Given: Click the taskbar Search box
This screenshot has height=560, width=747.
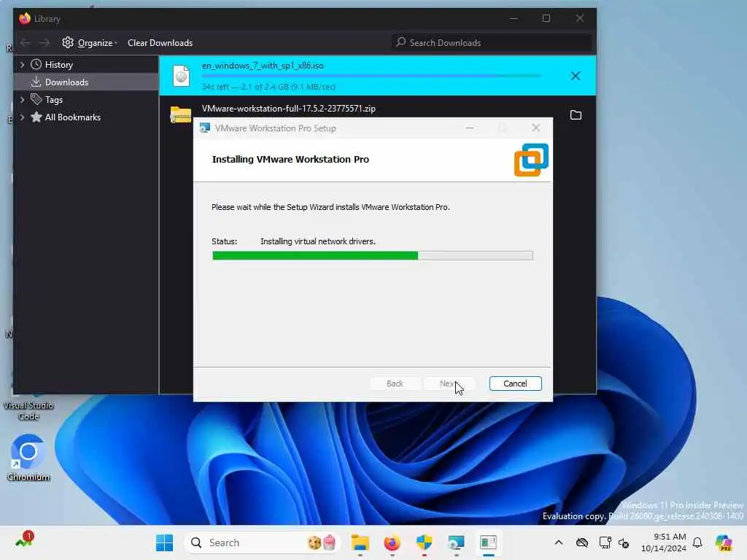Looking at the screenshot, I should [x=262, y=542].
